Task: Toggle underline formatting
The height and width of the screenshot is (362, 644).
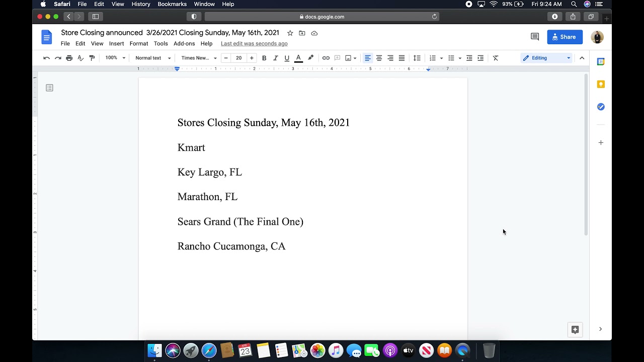Action: pos(287,58)
